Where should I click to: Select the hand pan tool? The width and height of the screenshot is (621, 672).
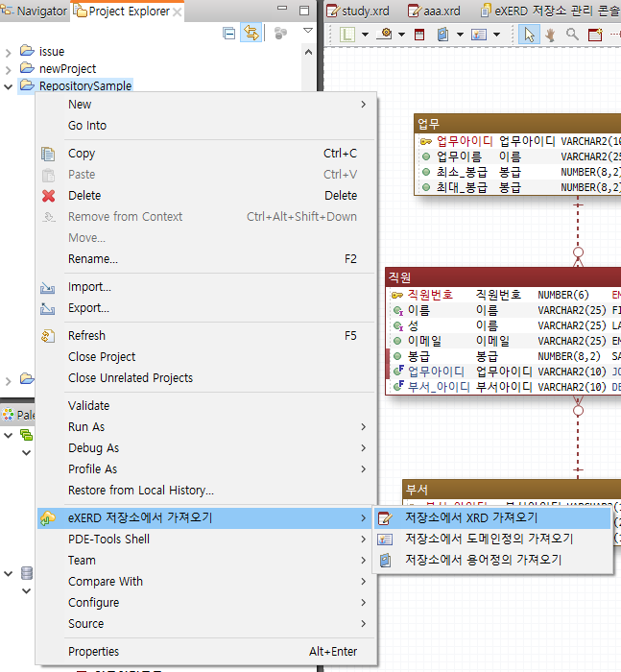tap(550, 35)
